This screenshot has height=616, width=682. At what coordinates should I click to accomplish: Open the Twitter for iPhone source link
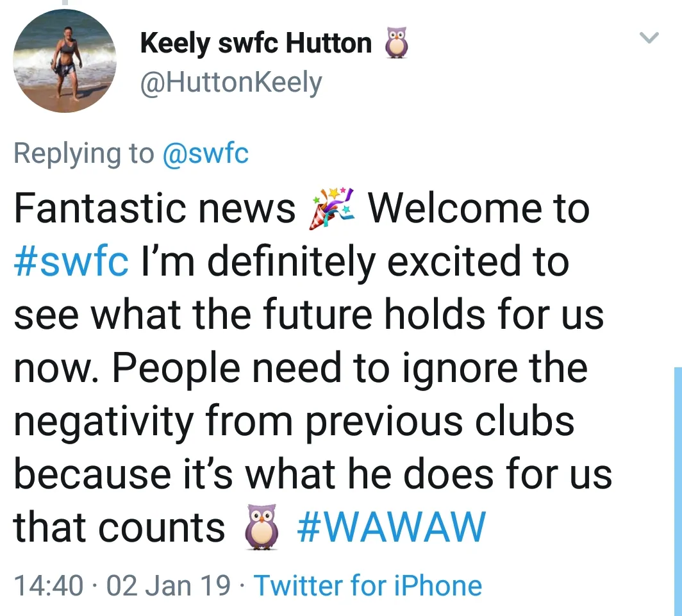368,586
